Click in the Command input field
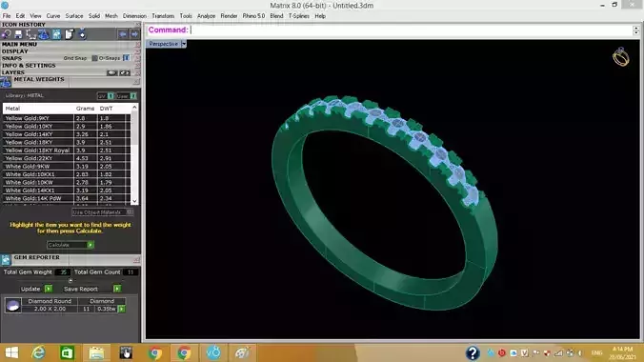The image size is (644, 362). (411, 30)
